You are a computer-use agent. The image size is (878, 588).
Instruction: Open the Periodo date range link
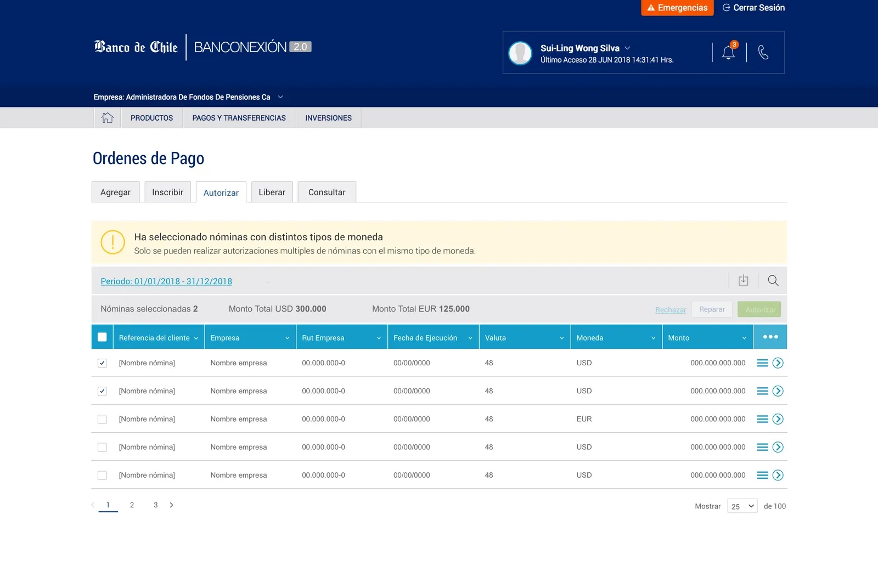click(x=166, y=281)
